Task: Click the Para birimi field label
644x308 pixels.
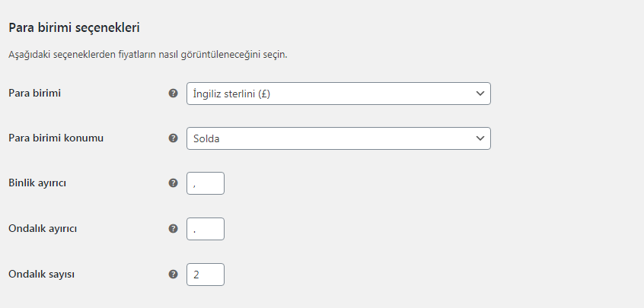Action: (34, 93)
